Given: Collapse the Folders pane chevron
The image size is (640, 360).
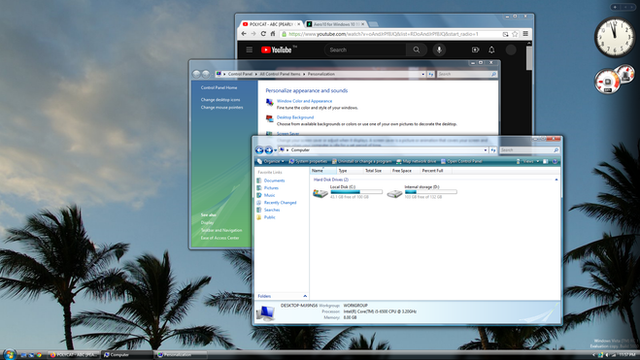Looking at the screenshot, I should [x=305, y=296].
